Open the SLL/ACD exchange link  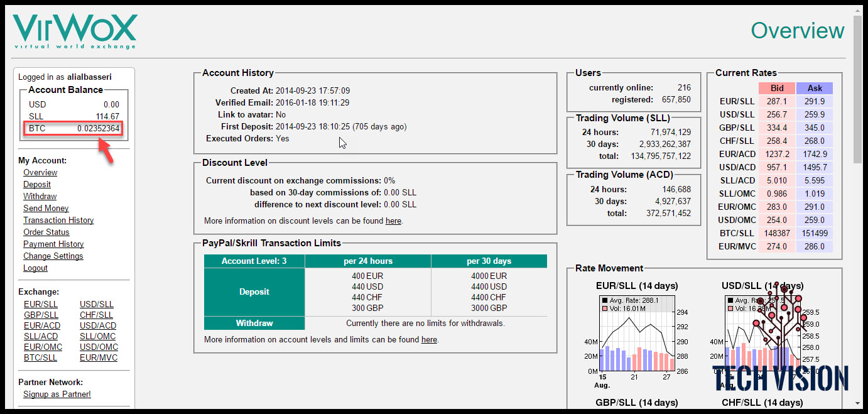coord(41,336)
